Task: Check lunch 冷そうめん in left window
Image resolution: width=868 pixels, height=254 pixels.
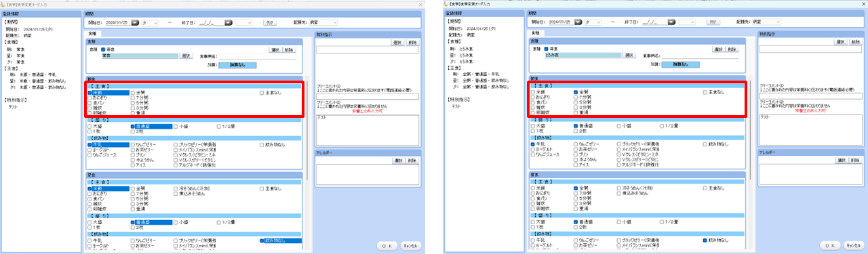Action: coord(176,188)
